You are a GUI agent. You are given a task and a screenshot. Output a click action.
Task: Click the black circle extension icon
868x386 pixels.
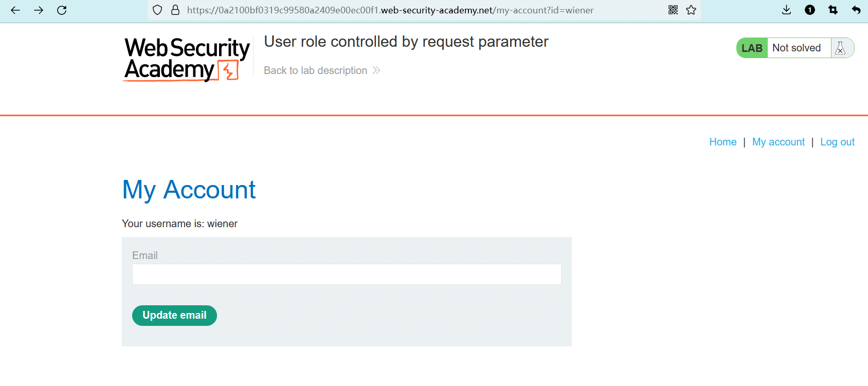(810, 10)
